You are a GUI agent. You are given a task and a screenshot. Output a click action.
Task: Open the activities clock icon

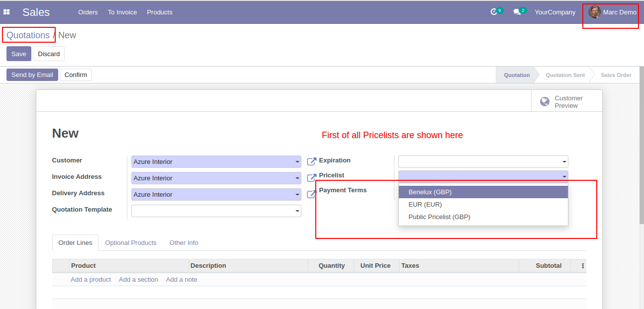pyautogui.click(x=494, y=12)
